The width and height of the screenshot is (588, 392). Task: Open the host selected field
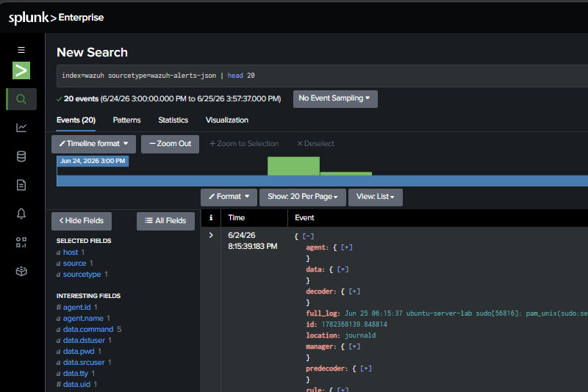coord(71,253)
